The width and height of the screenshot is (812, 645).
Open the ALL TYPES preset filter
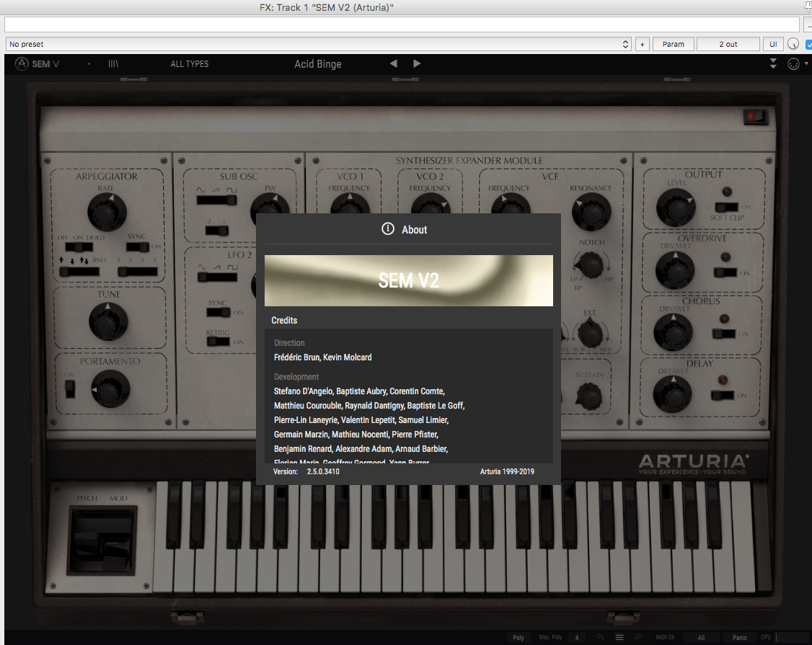coord(190,64)
